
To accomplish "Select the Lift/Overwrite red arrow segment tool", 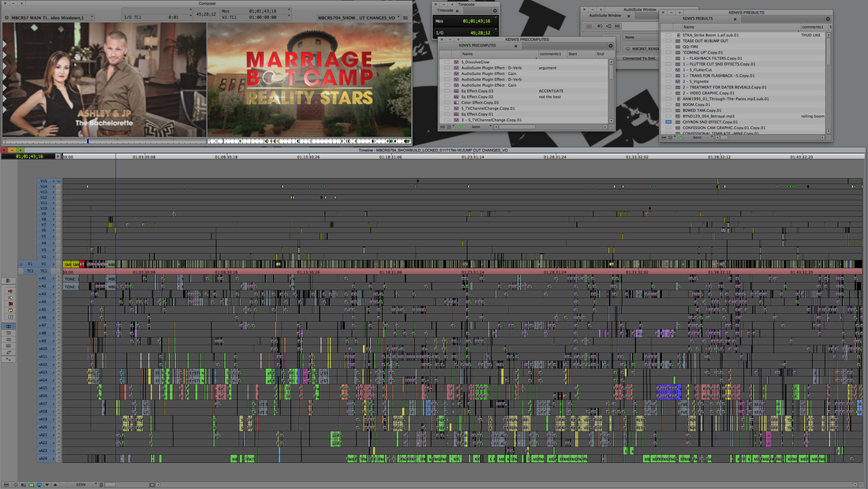I will point(10,291).
